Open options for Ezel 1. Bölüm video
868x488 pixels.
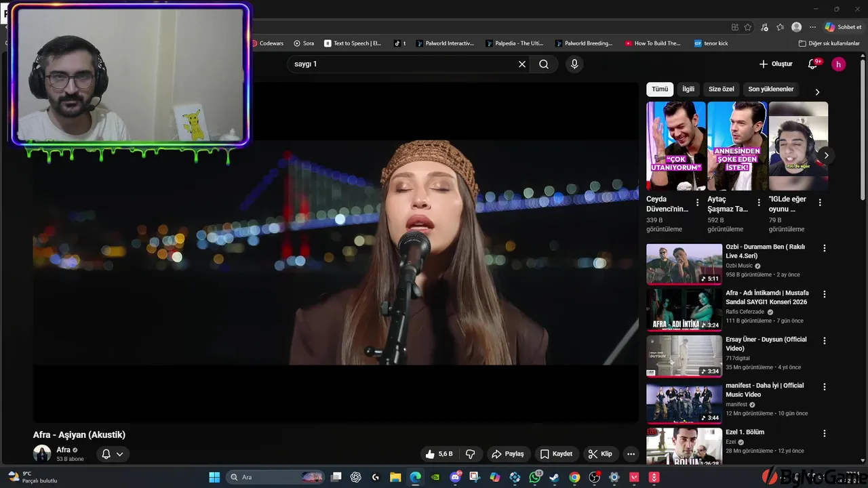pos(825,433)
